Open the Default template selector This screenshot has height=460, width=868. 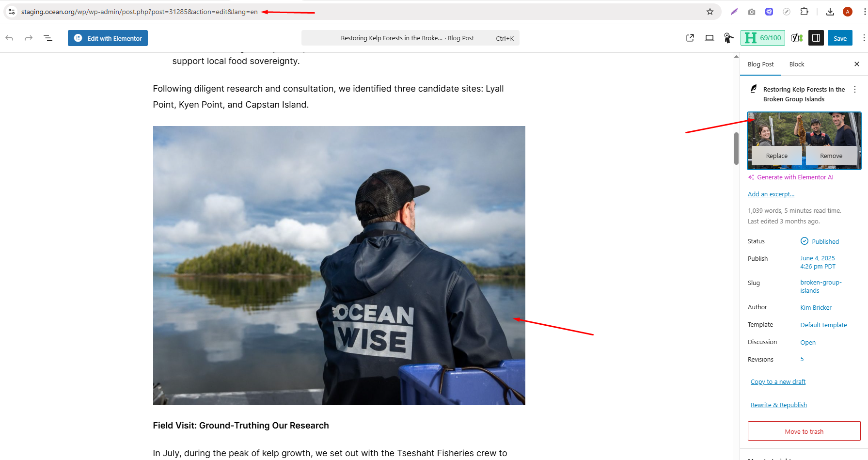pyautogui.click(x=823, y=325)
